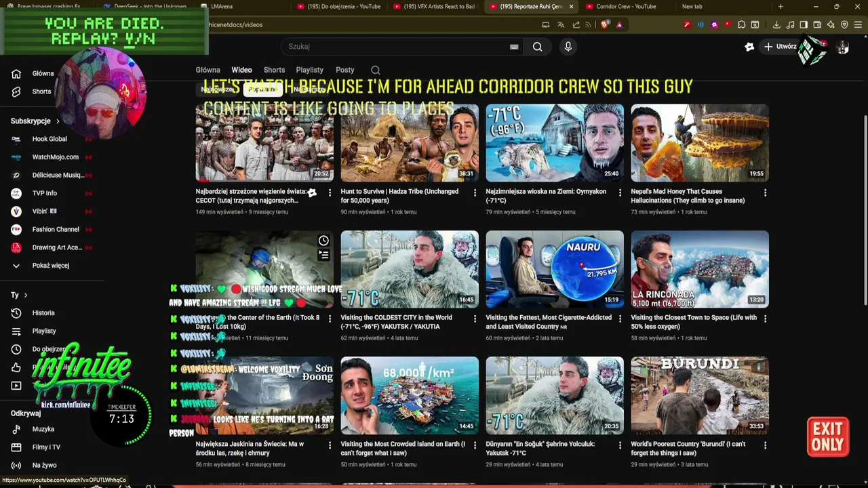868x488 pixels.
Task: Open options menu for Nepal's Mad Honey video
Action: point(765,193)
